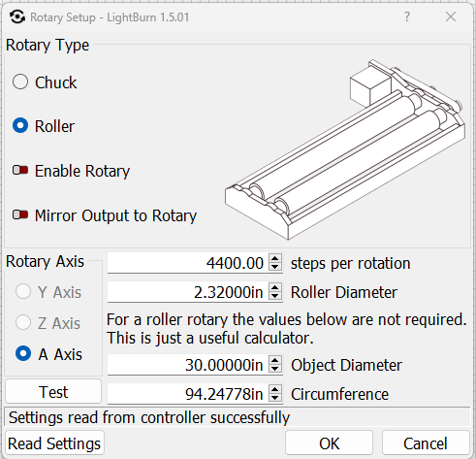
Task: Click the roller rotary illustration
Action: [345, 149]
